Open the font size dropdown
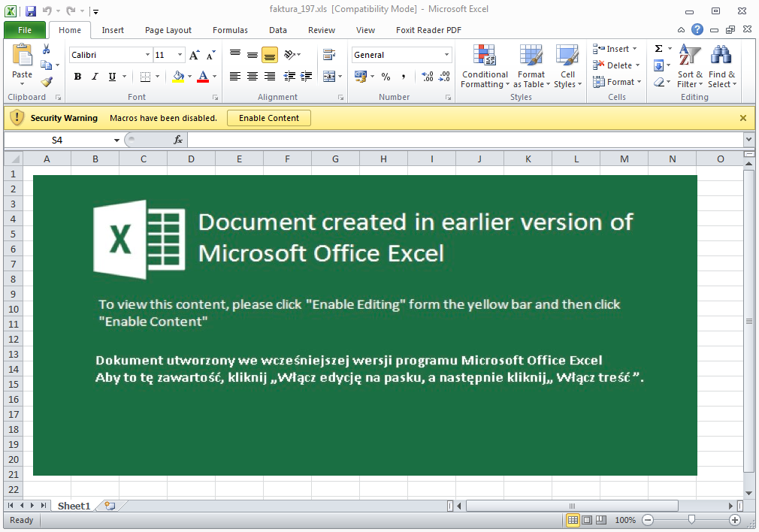759x532 pixels. tap(180, 55)
